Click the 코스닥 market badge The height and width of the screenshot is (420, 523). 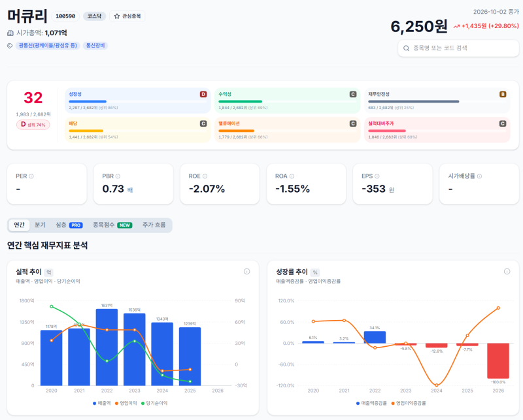coord(94,16)
